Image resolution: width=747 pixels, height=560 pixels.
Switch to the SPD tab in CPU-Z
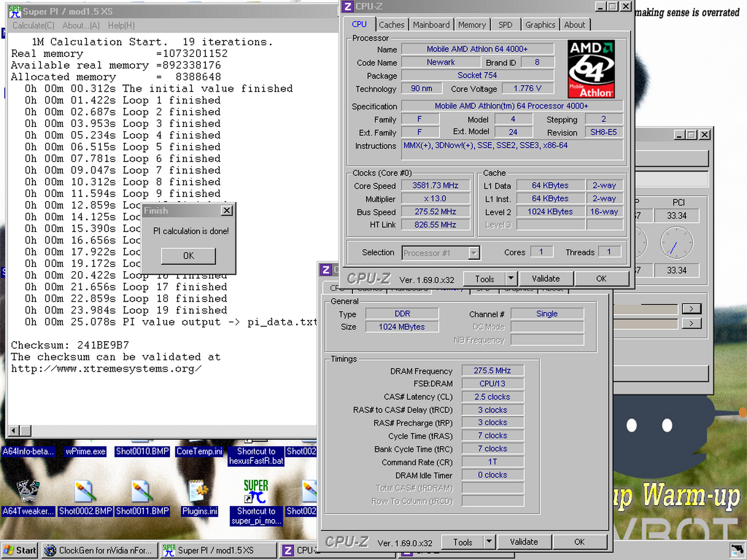(505, 25)
